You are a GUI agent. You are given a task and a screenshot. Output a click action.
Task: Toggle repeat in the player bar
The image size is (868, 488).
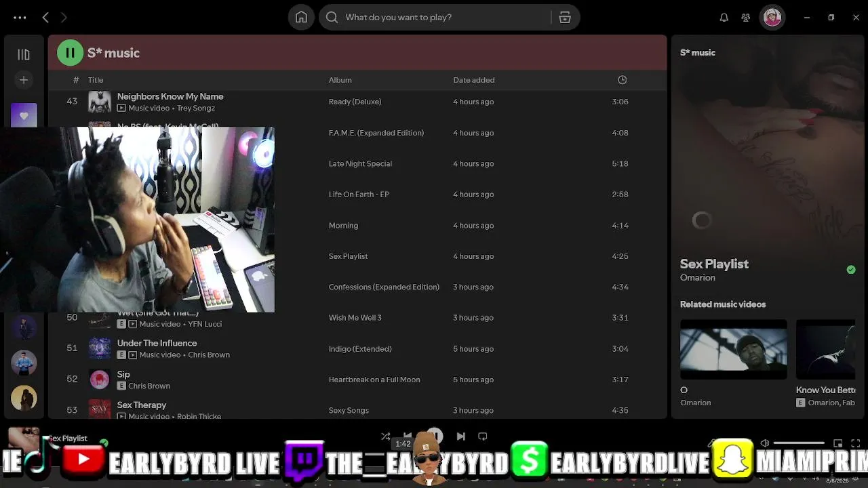tap(483, 436)
